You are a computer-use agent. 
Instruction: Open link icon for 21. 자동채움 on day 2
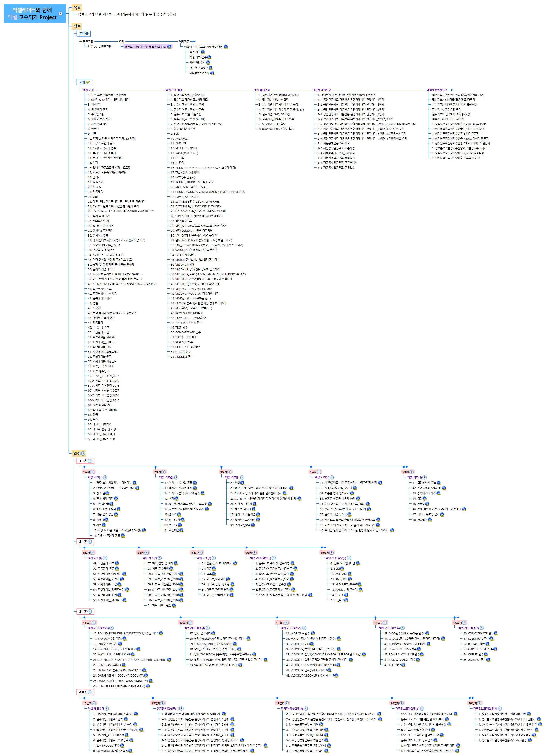coord(182,530)
